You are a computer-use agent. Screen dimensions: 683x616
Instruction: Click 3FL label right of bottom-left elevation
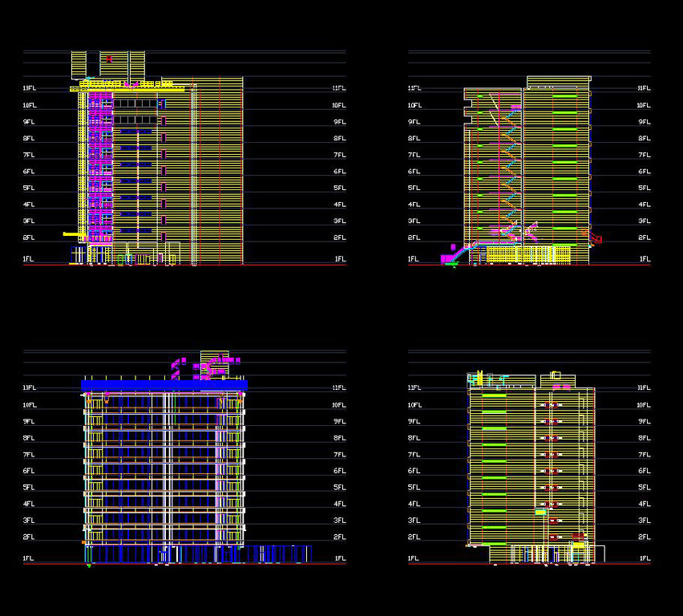(x=340, y=521)
